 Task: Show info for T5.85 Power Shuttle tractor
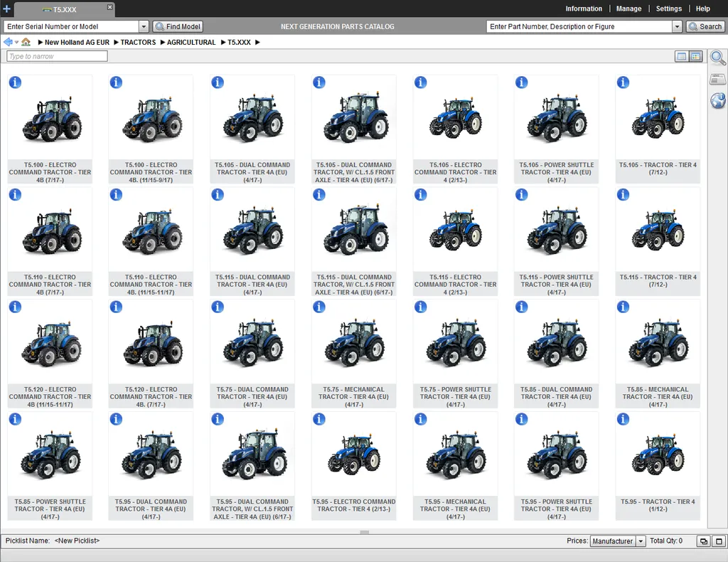point(15,420)
